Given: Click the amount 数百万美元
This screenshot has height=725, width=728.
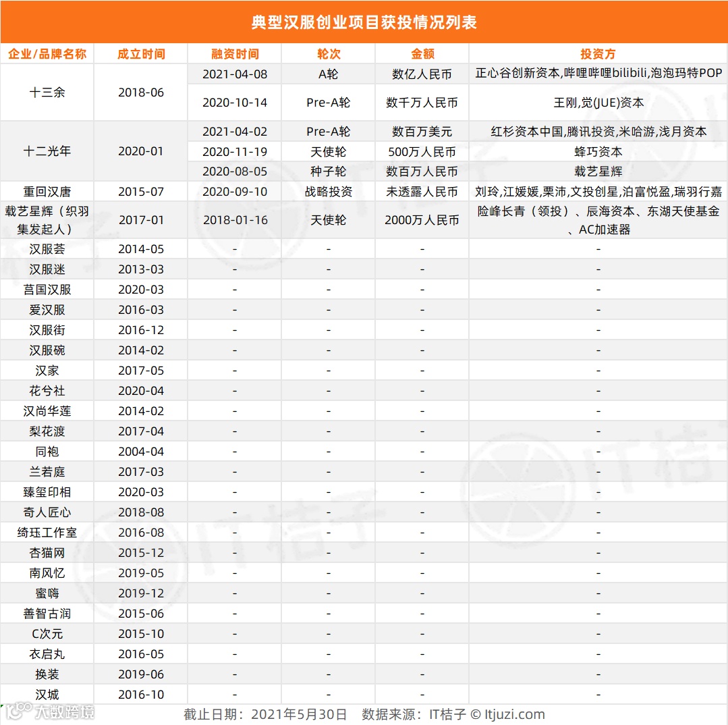Looking at the screenshot, I should click(x=422, y=132).
